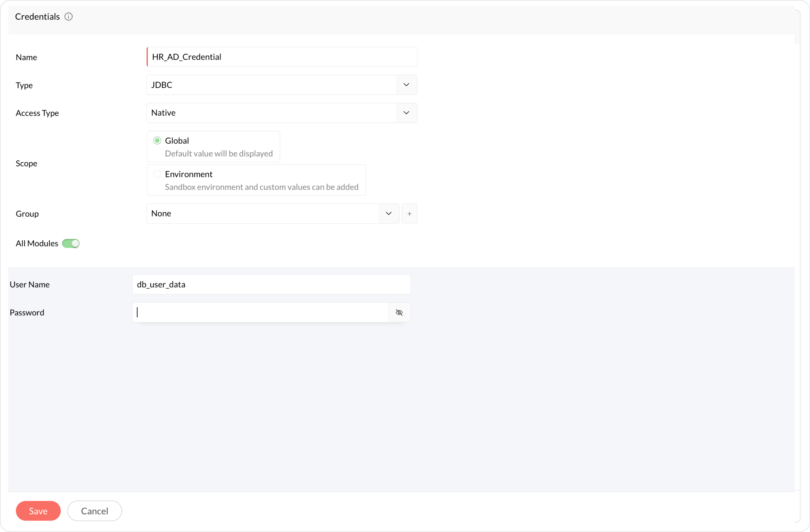Click the Credentials info icon
The image size is (810, 532).
pos(68,17)
